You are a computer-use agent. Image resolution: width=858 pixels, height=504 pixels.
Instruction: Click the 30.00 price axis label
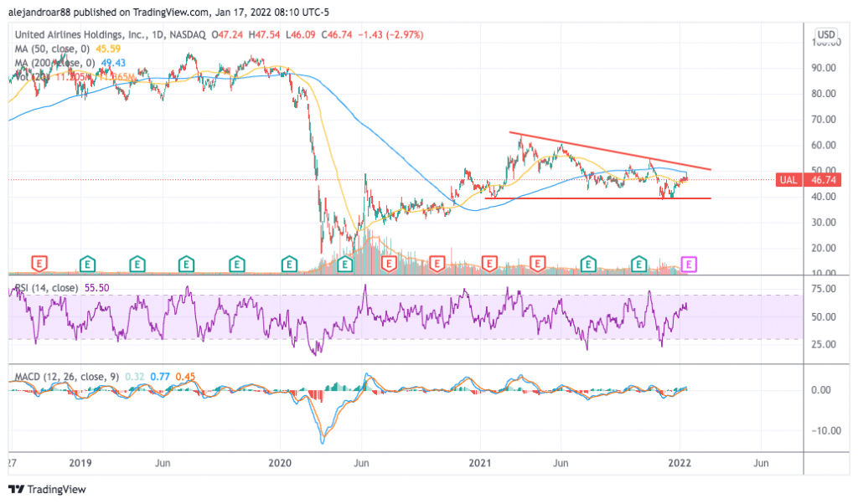pyautogui.click(x=824, y=223)
